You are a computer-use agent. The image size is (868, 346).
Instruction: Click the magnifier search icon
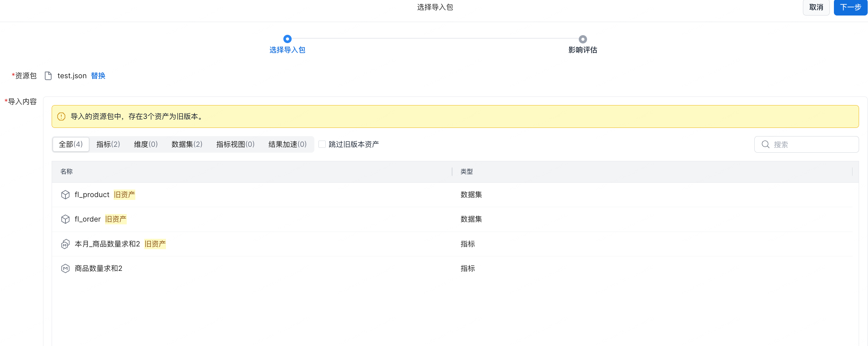click(x=765, y=144)
